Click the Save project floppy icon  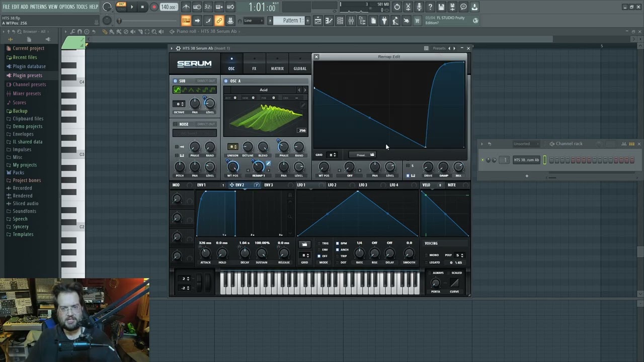441,7
